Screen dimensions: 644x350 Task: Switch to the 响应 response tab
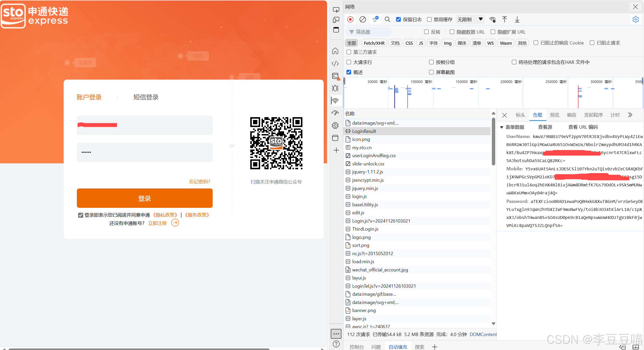[x=572, y=115]
